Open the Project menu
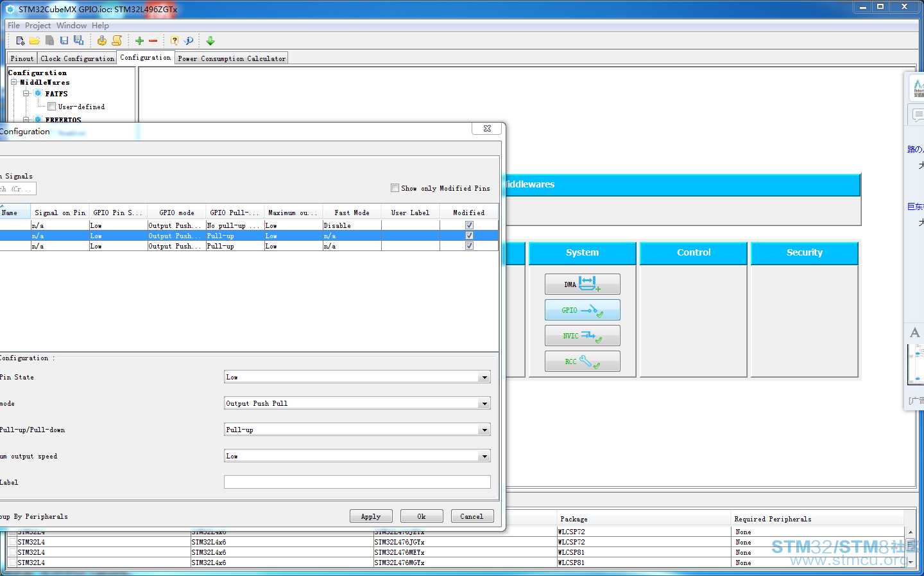Viewport: 924px width, 576px height. (x=38, y=26)
